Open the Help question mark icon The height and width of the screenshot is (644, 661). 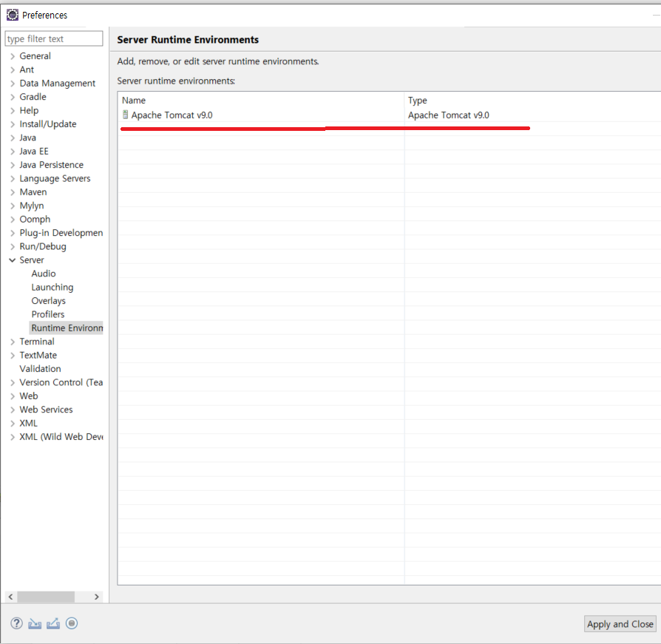click(x=16, y=623)
